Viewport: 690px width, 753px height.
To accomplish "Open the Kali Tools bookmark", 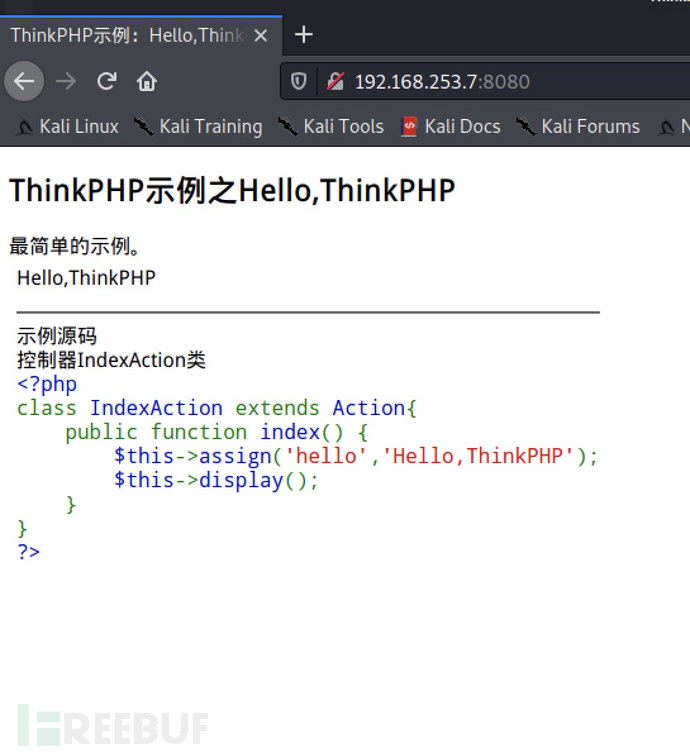I will (331, 127).
